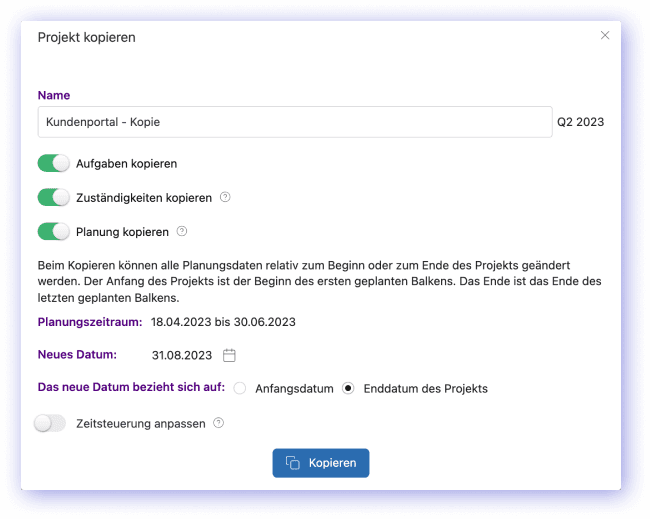This screenshot has height=519, width=650.
Task: Click the Zeitsteuerung anpassen label text
Action: click(x=140, y=423)
